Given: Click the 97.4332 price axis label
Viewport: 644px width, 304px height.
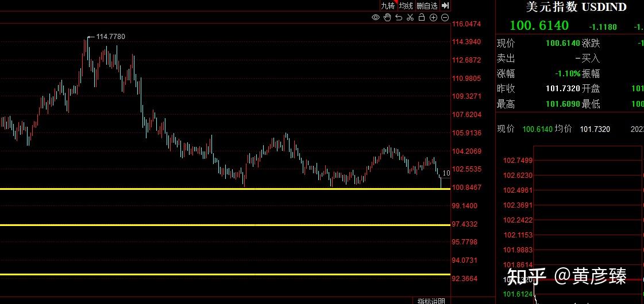Looking at the screenshot, I should coord(465,224).
